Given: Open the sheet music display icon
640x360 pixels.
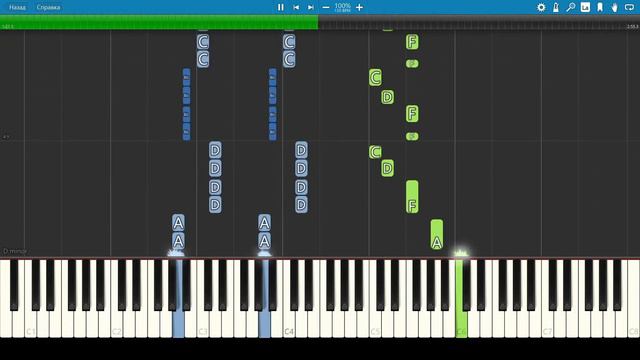Looking at the screenshot, I should tap(585, 7).
